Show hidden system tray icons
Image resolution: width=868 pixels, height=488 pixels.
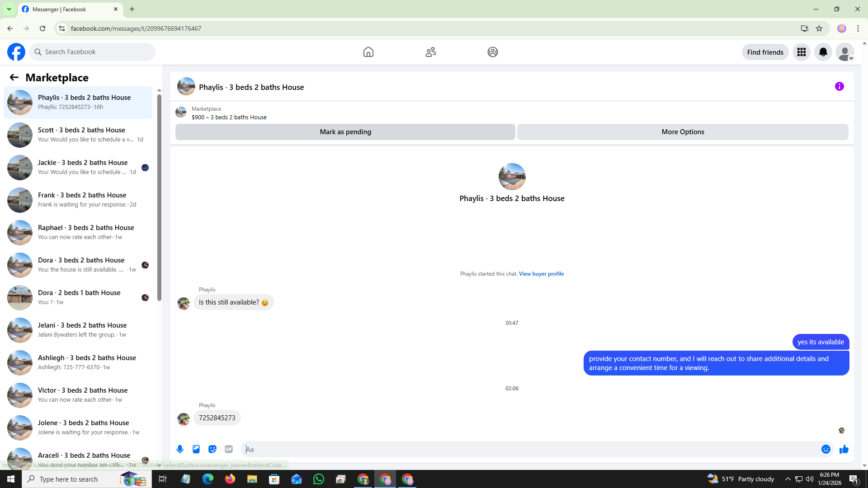click(788, 479)
